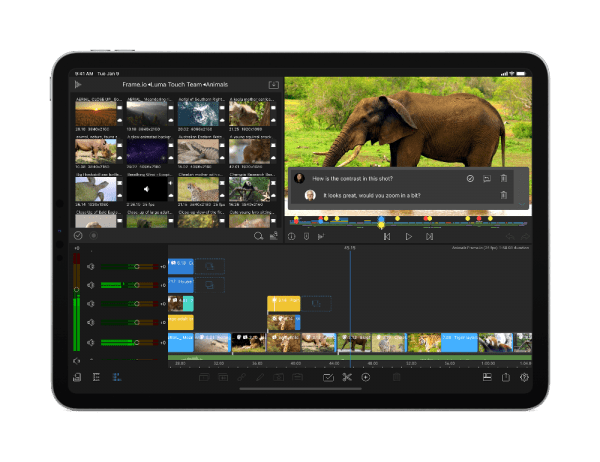Mute the main storyline track speaker
This screenshot has height=462, width=600.
90,341
